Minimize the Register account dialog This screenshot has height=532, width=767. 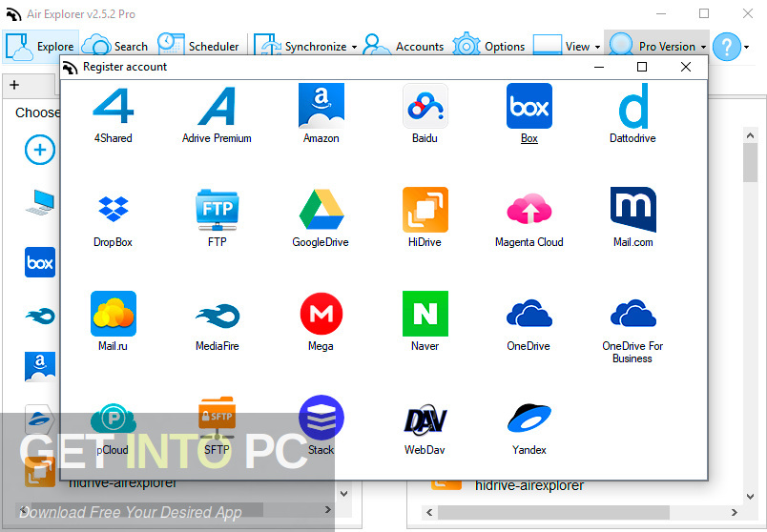click(x=599, y=67)
